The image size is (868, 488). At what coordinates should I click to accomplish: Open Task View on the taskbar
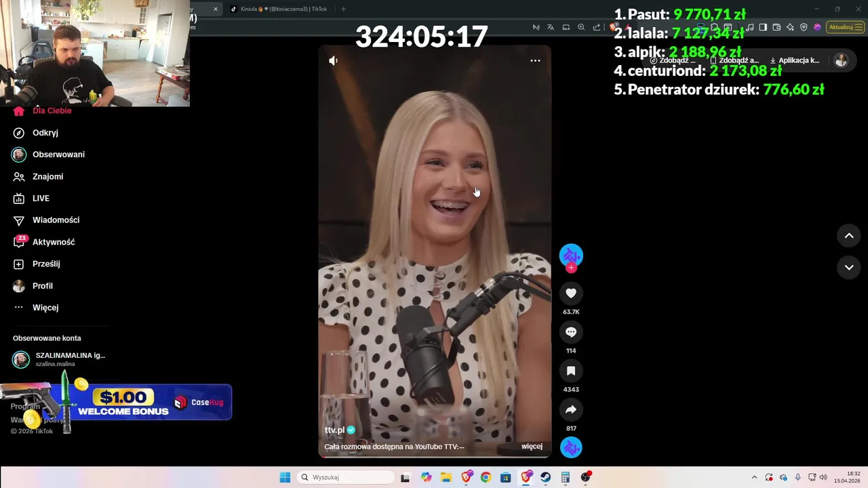(x=405, y=477)
